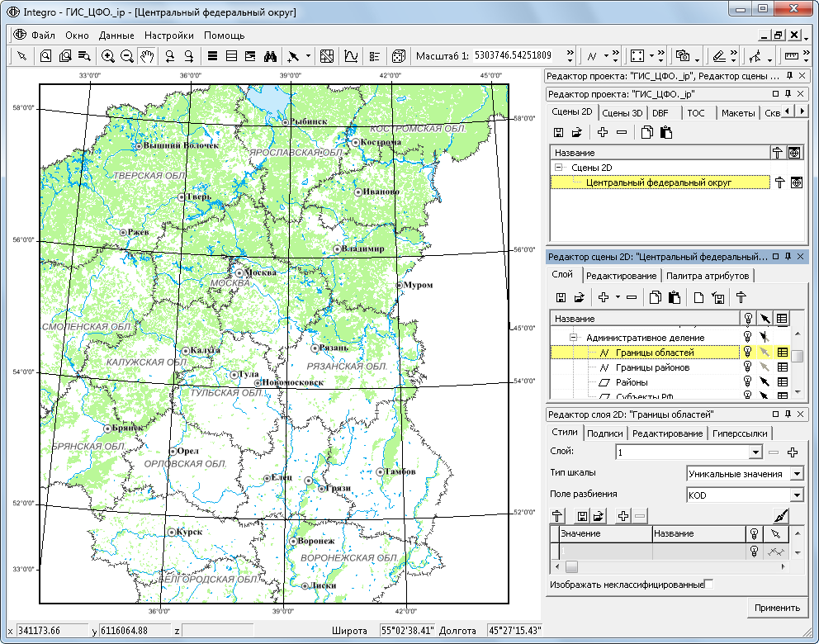819x644 pixels.
Task: Open the add layer dropdown arrow in scene editor
Action: (x=618, y=298)
